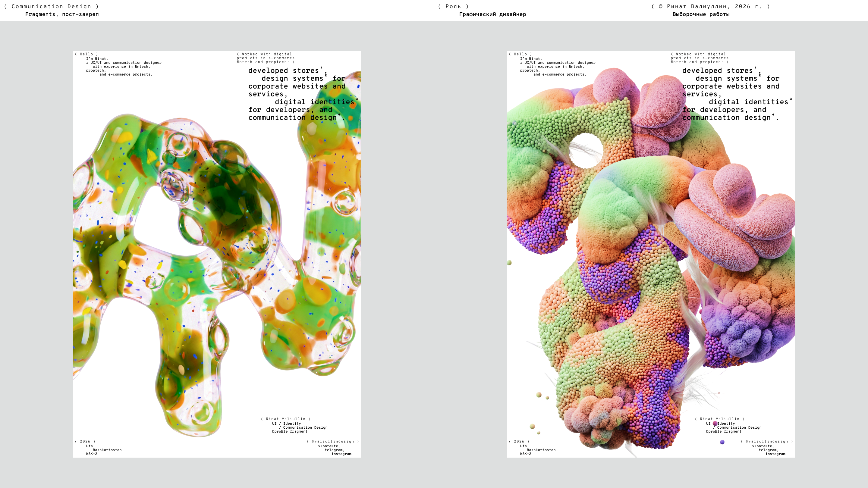This screenshot has width=868, height=488.
Task: Click "Bashkortostan" on the green glass poster
Action: [107, 450]
